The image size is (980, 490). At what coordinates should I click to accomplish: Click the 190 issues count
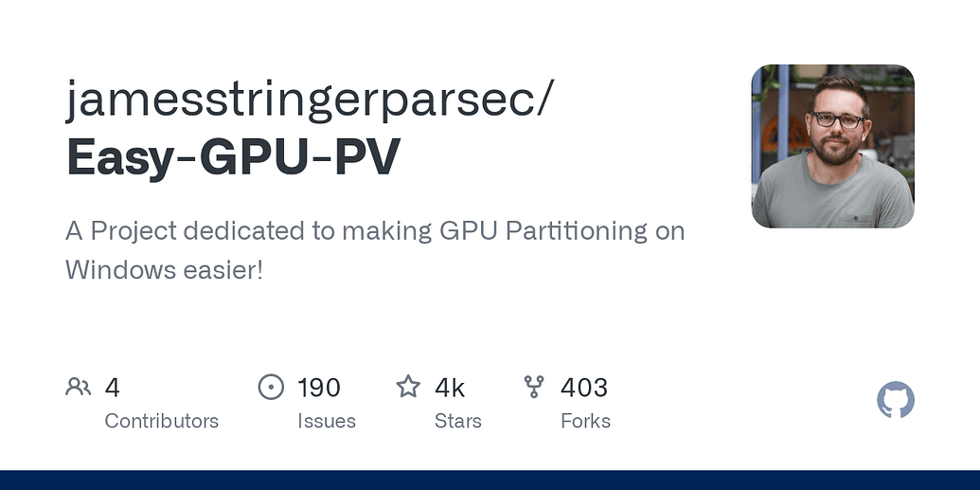(319, 388)
